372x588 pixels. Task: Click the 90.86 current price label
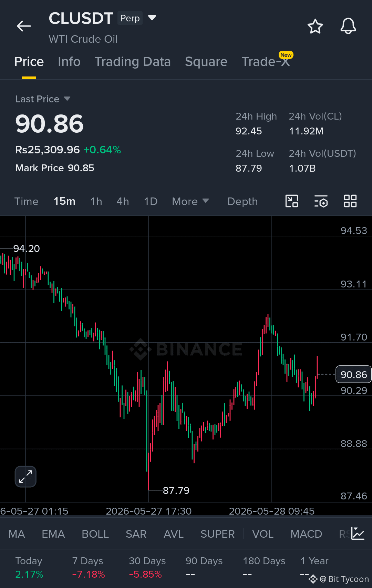353,374
